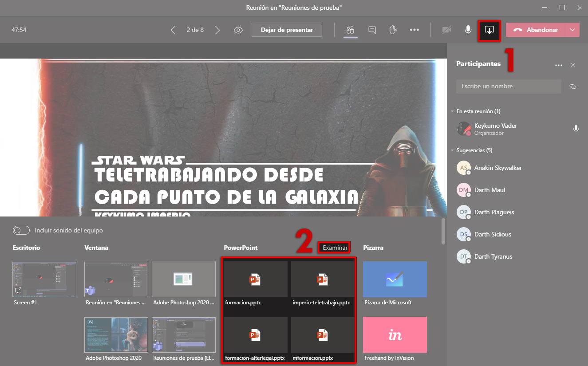Open Freehand by InVision whiteboard
Viewport: 588px width, 366px height.
pyautogui.click(x=395, y=335)
